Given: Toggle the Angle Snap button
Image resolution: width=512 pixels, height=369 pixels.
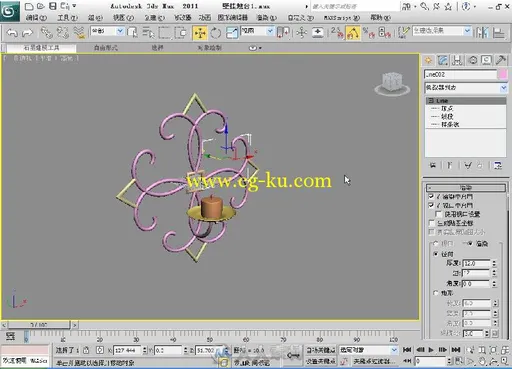Looking at the screenshot, I should click(x=353, y=33).
